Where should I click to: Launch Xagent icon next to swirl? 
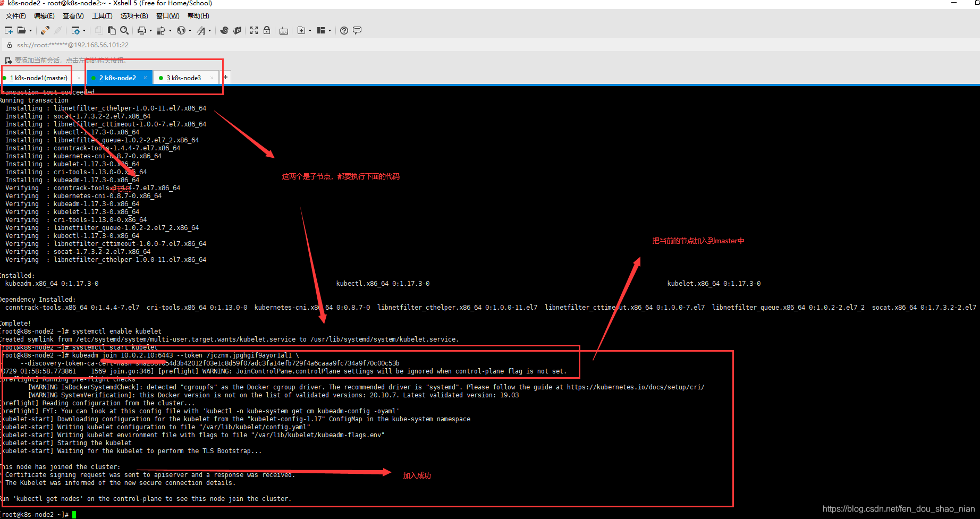[x=237, y=30]
